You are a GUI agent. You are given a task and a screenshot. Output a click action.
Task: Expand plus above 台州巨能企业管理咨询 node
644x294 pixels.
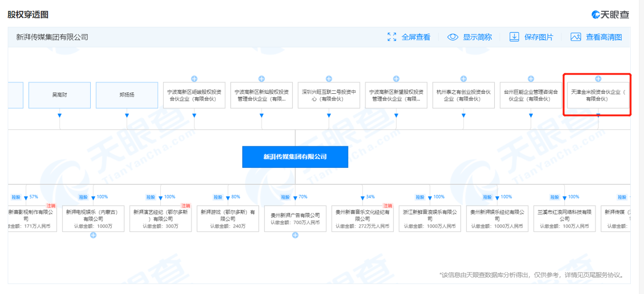click(531, 79)
